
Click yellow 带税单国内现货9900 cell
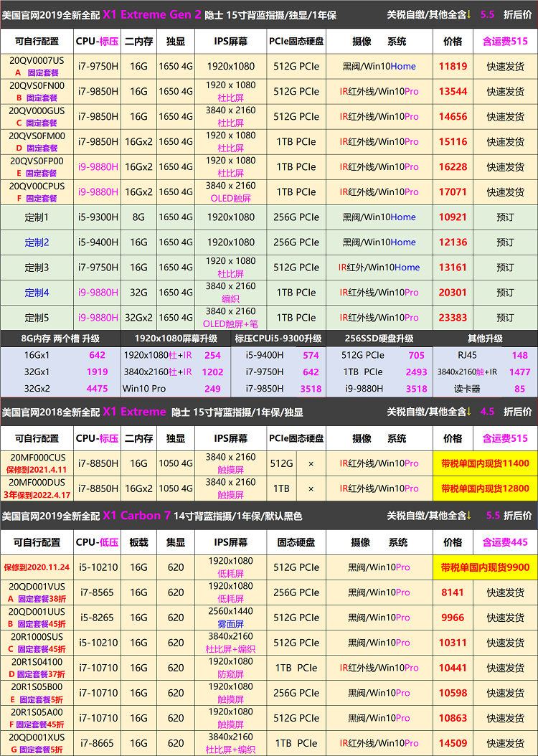pyautogui.click(x=485, y=567)
